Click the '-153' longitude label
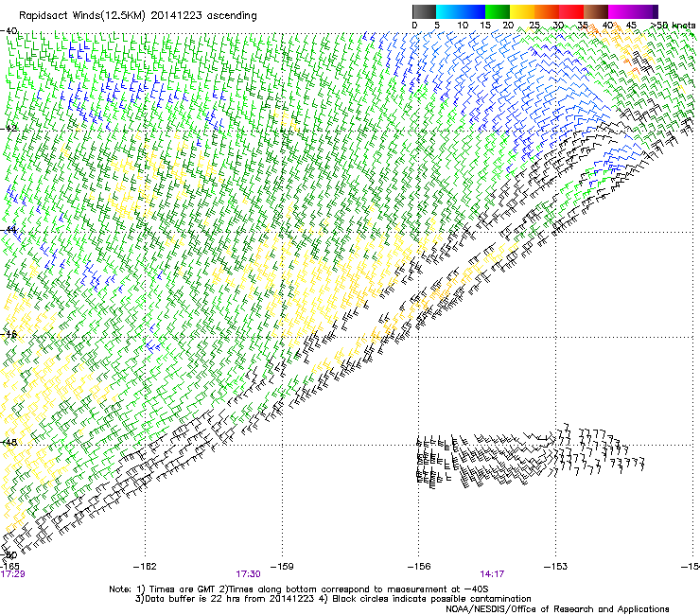 click(x=556, y=567)
